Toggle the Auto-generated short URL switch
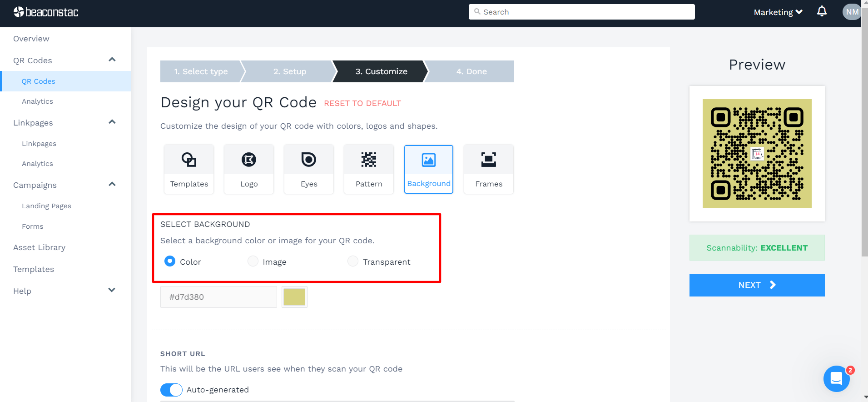 coord(171,390)
